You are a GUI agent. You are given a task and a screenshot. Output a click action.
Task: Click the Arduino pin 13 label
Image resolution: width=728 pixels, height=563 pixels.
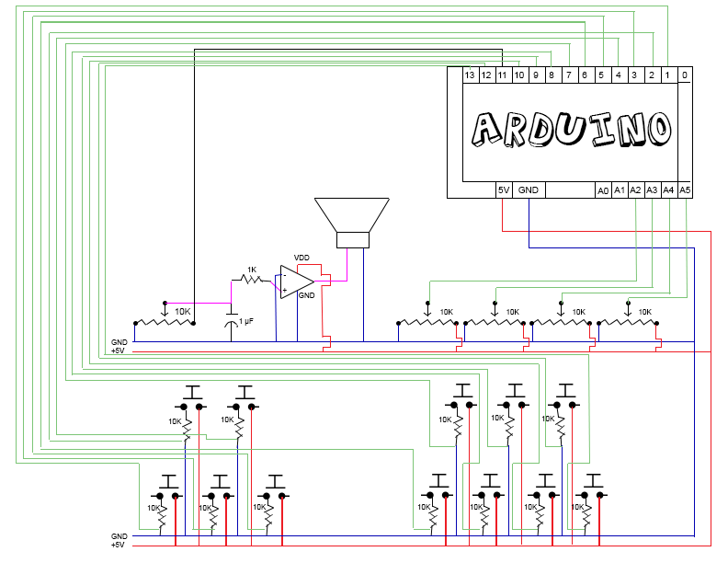tap(470, 75)
